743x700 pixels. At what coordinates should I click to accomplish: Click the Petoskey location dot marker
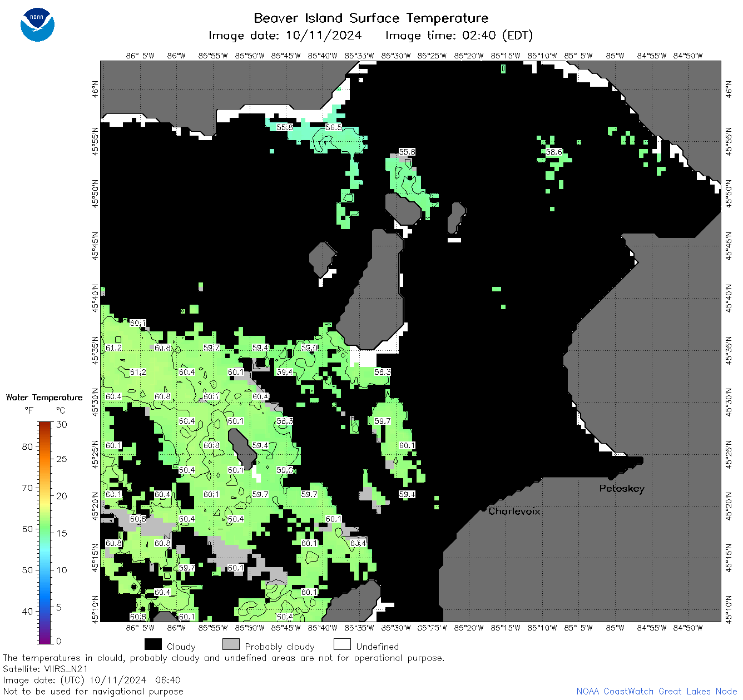611,477
